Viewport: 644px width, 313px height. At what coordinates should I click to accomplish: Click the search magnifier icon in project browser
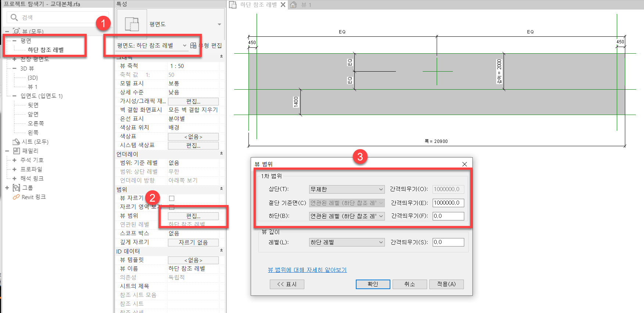pyautogui.click(x=14, y=17)
